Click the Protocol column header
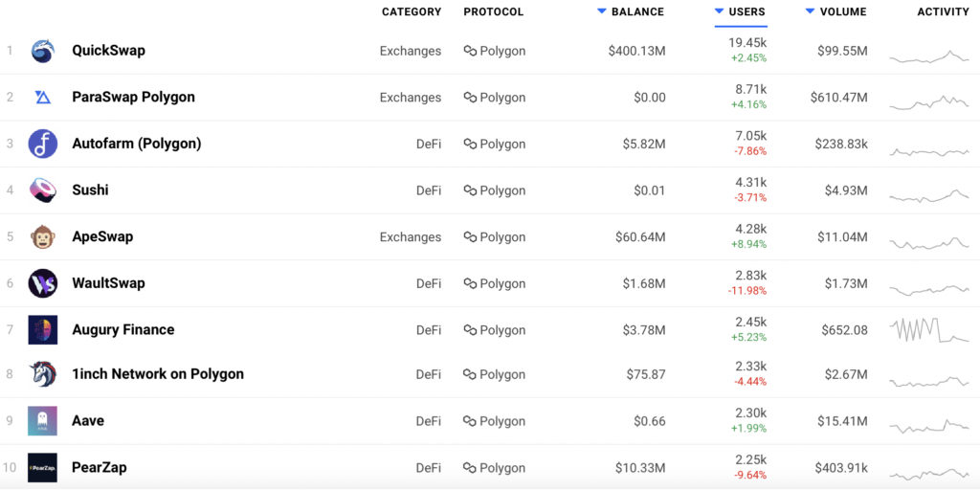The height and width of the screenshot is (491, 980). click(x=493, y=11)
